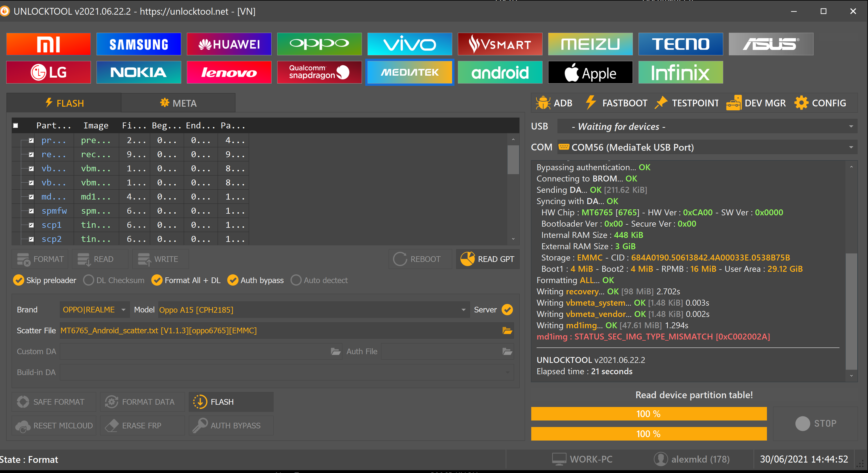
Task: Click the WRITE partition button
Action: pyautogui.click(x=160, y=259)
